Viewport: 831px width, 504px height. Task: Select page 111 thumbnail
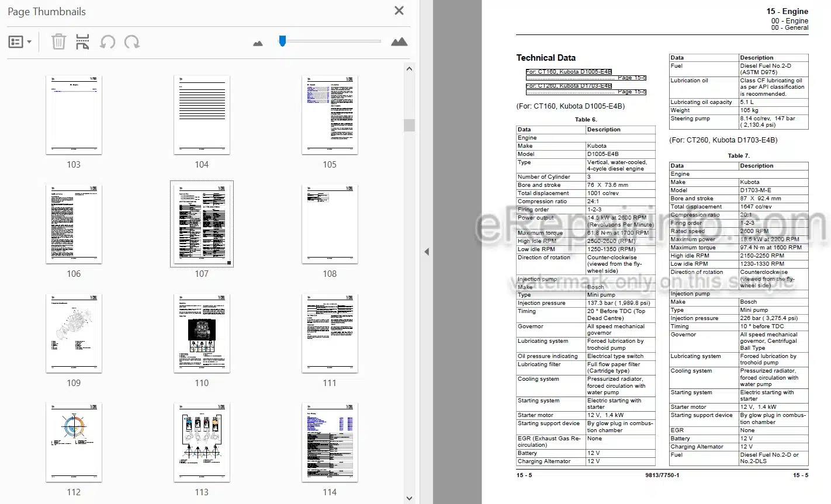(x=330, y=333)
